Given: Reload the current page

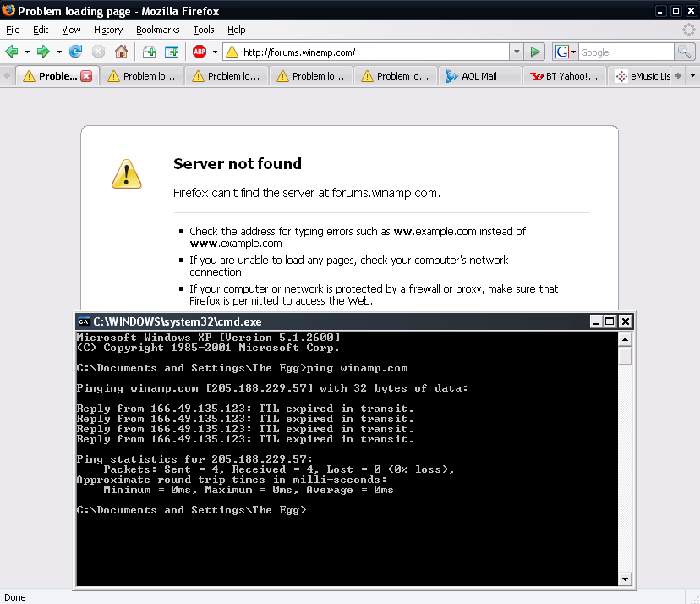Looking at the screenshot, I should 75,52.
